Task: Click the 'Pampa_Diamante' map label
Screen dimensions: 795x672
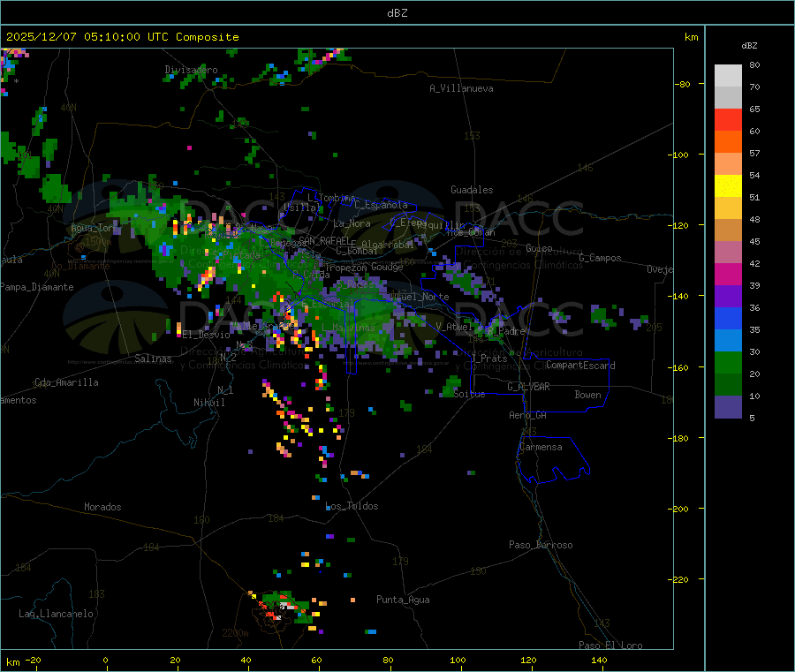Action: point(37,287)
